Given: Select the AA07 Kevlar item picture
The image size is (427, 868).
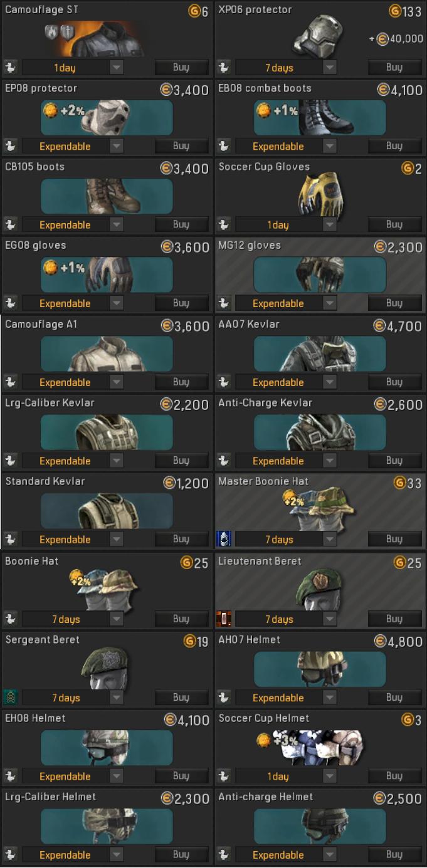Looking at the screenshot, I should point(320,353).
